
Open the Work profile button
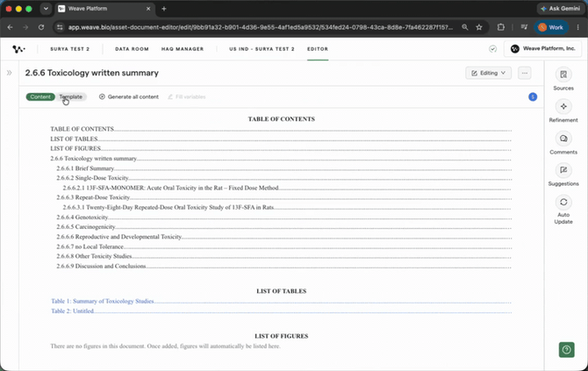click(x=551, y=27)
